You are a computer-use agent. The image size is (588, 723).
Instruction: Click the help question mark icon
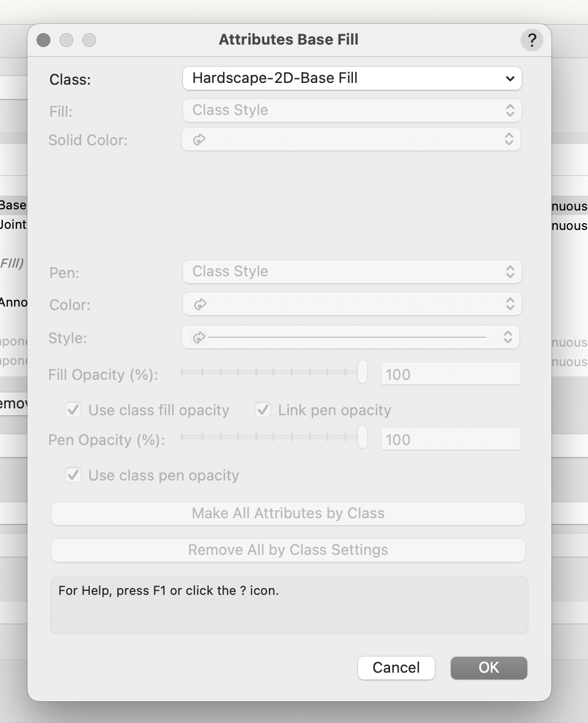click(x=531, y=40)
